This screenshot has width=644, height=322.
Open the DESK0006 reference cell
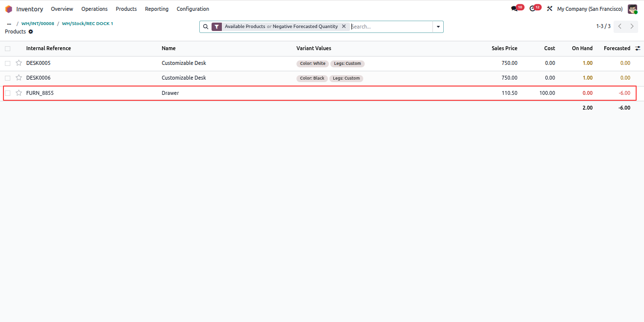tap(38, 78)
